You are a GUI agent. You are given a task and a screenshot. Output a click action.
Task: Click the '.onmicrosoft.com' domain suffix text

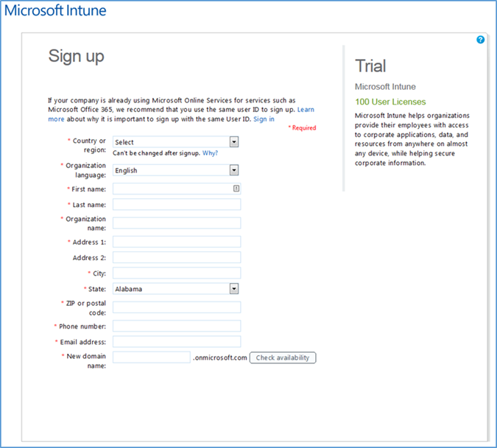pos(220,358)
